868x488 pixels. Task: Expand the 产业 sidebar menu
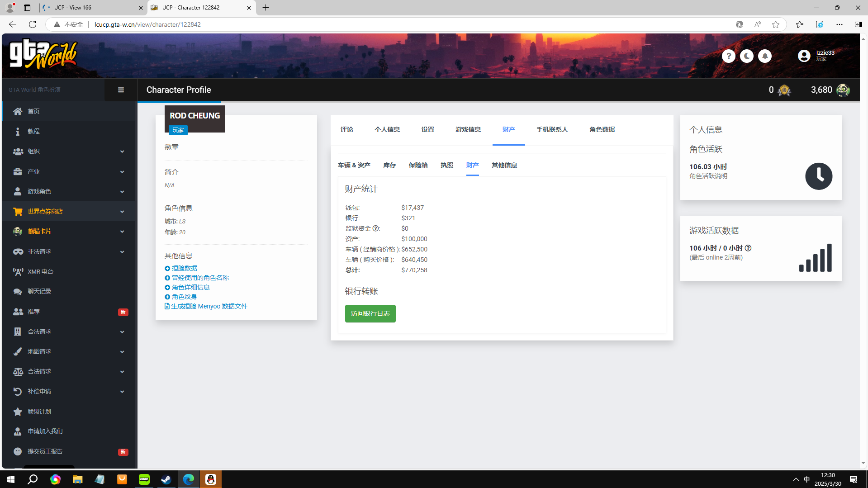pos(69,172)
